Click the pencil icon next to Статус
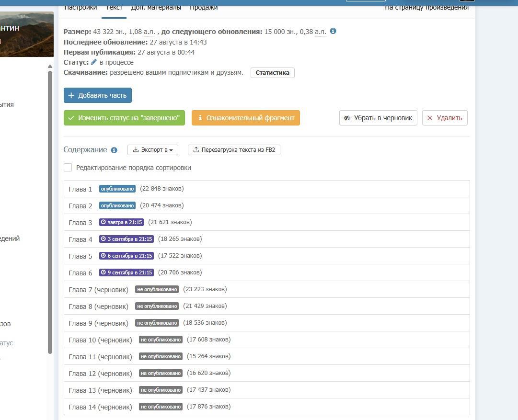 click(94, 62)
